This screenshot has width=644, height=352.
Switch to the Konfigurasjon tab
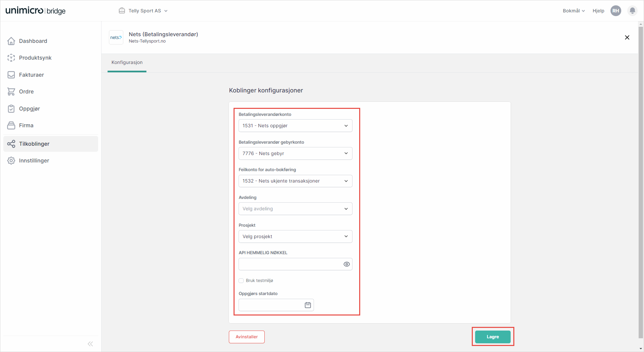click(x=127, y=62)
